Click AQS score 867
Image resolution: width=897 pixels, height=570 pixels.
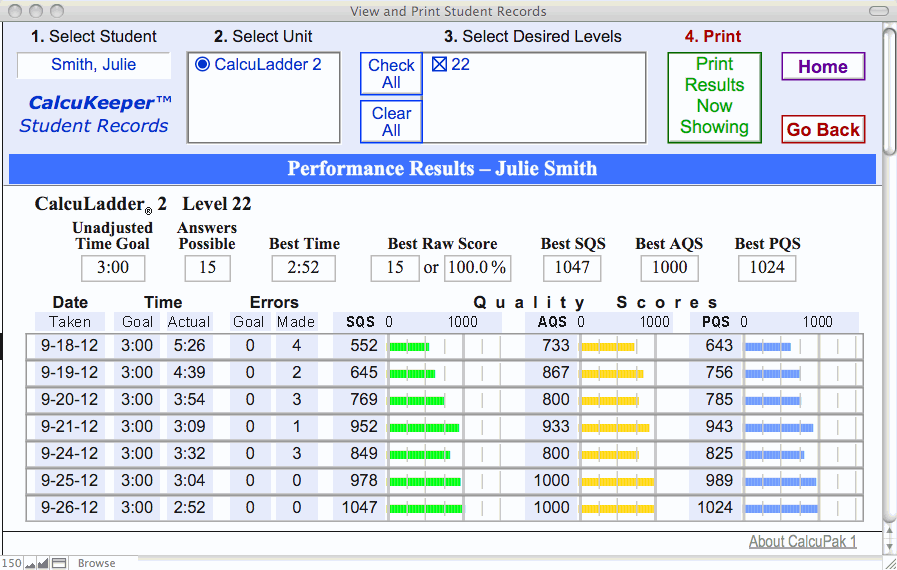(555, 373)
